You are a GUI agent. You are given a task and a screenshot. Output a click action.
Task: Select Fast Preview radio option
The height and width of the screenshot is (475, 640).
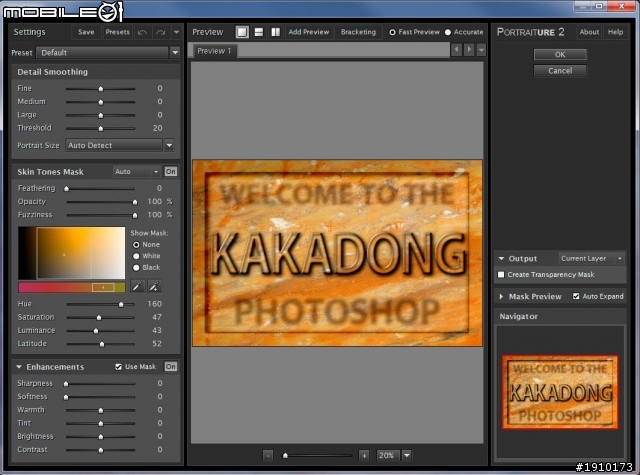(x=392, y=32)
